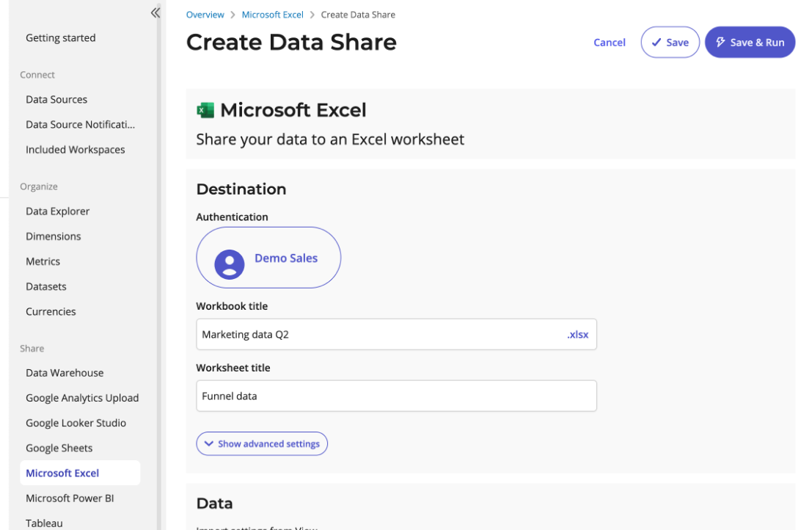Click 'Share your data to an Excel worksheet' text

pos(330,139)
